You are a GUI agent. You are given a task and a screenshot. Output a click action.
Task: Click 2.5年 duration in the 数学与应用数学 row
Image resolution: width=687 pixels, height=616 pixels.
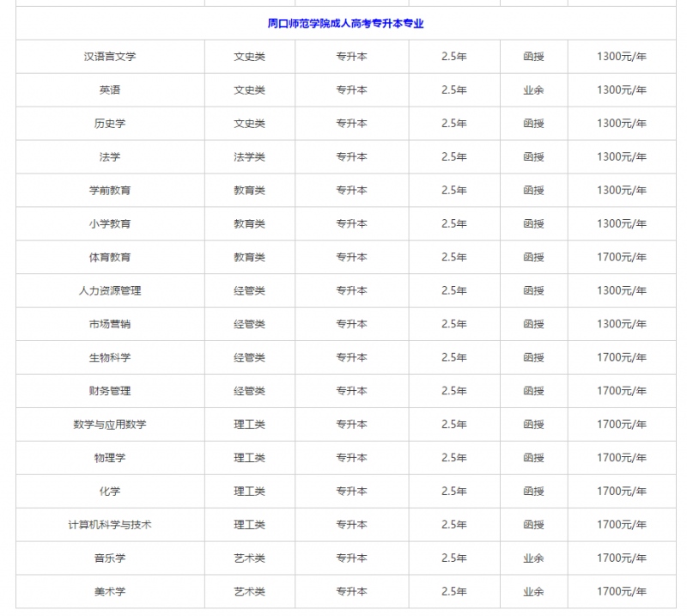pos(454,424)
